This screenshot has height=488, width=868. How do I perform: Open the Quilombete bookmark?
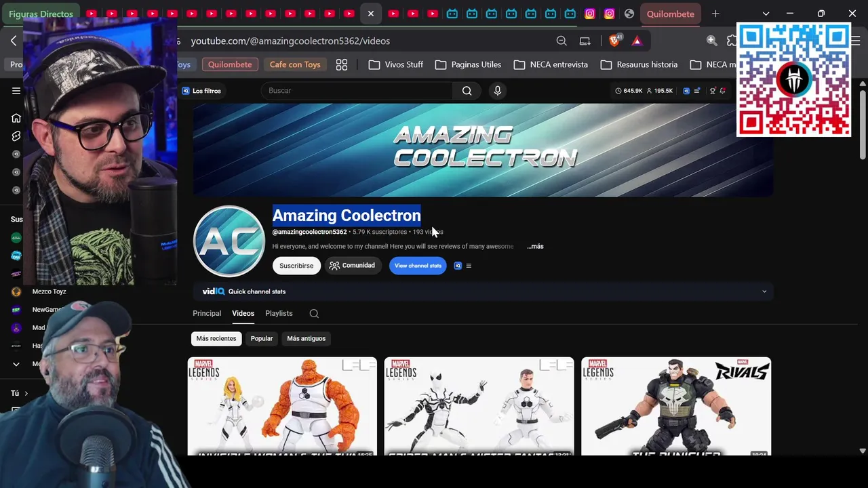(x=230, y=64)
